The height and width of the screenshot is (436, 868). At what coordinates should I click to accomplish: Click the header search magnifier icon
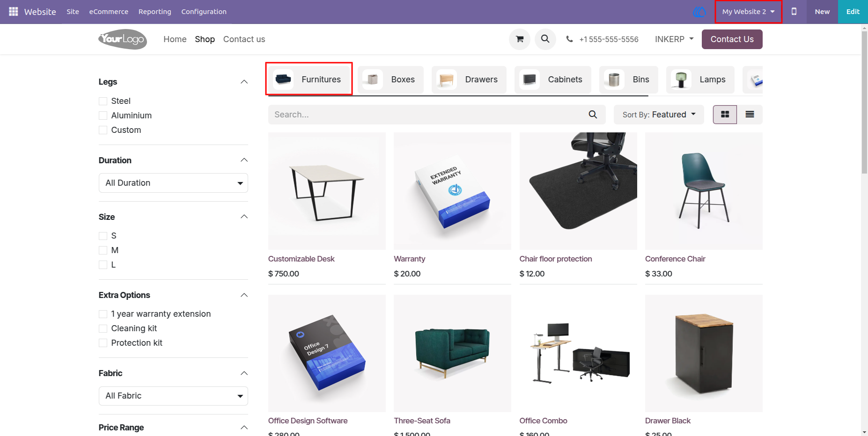(545, 39)
